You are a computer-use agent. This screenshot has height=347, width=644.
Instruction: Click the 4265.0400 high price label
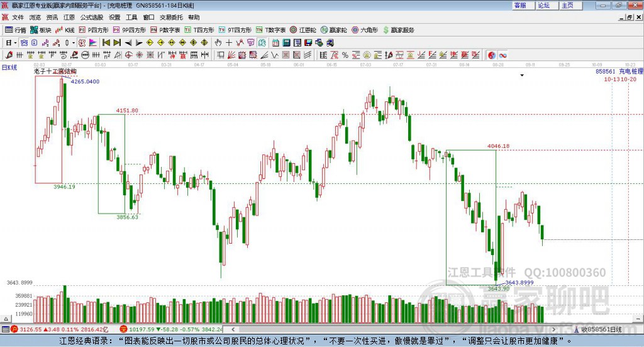coord(85,81)
